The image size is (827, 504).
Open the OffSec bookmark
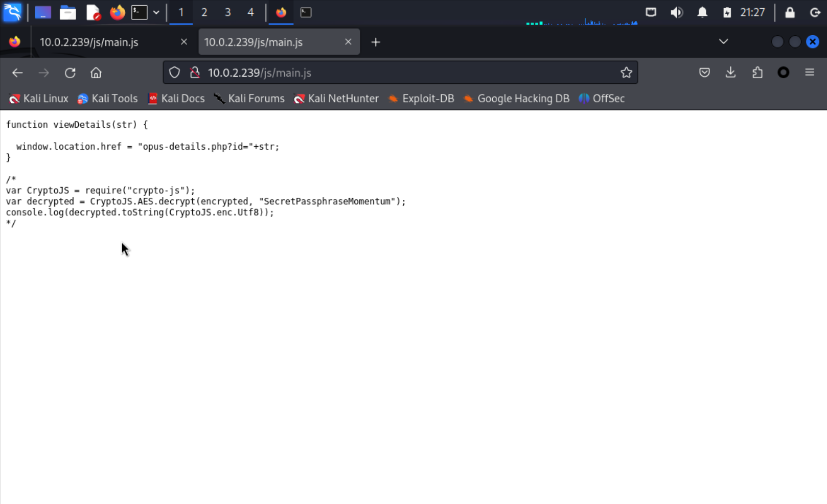point(602,99)
